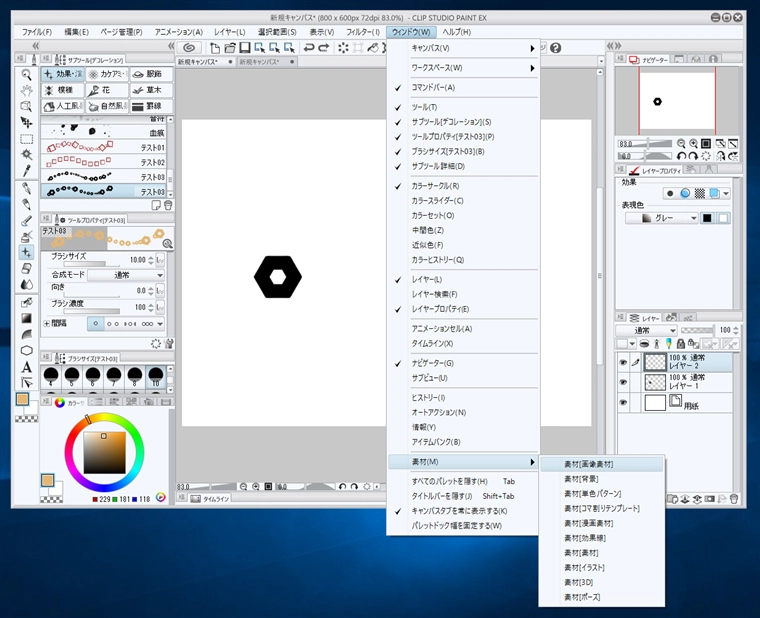Select the 効果・演 sub tool group button
Viewport: 760px width, 618px height.
click(x=63, y=74)
